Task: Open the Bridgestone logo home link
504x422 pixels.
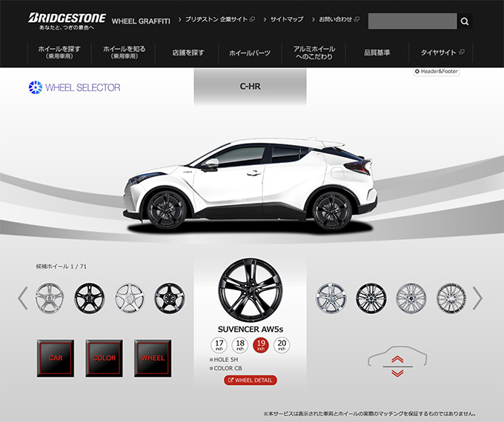Action: pyautogui.click(x=67, y=21)
